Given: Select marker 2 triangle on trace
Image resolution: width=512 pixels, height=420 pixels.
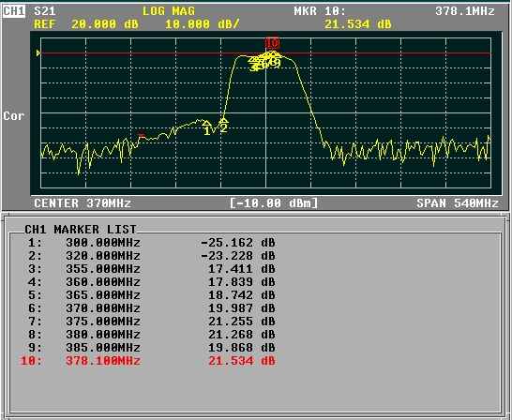Looking at the screenshot, I should 223,120.
